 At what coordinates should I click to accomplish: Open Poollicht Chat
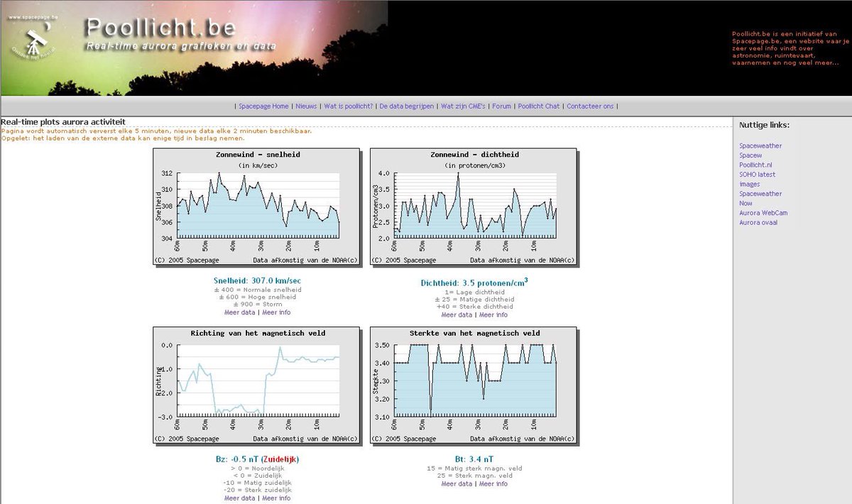[539, 106]
